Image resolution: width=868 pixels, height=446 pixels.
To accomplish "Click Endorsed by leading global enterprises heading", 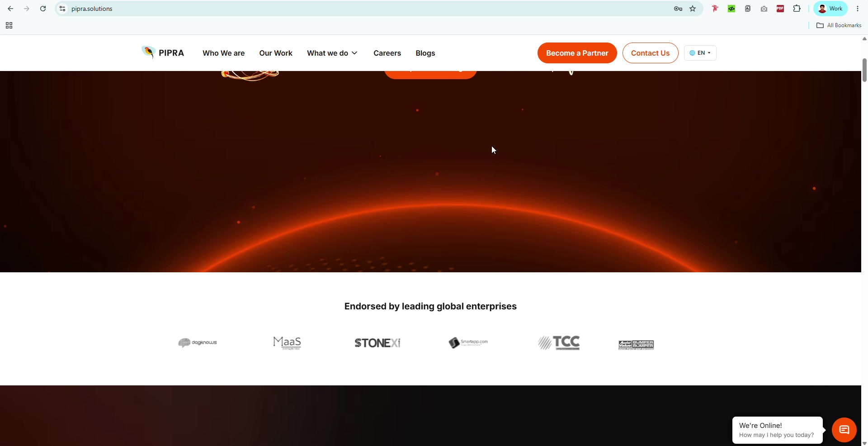I will 430,306.
